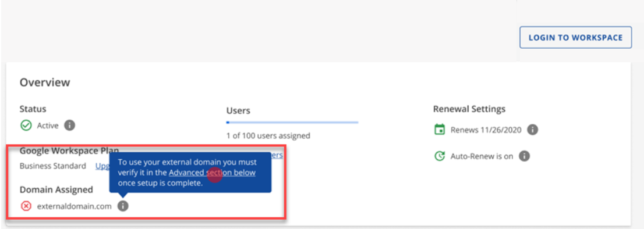The image size is (644, 229).
Task: Click the Renews 11/26/2020 text
Action: coord(486,130)
